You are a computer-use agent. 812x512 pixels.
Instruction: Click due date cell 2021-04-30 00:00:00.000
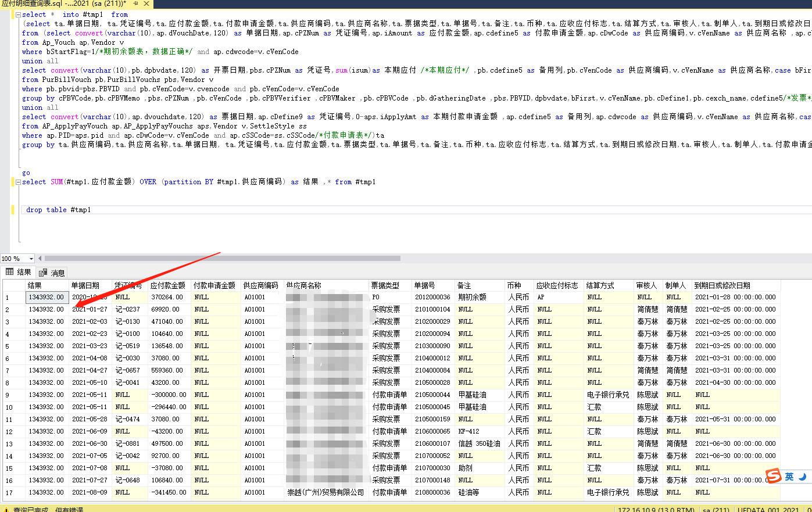coord(736,382)
